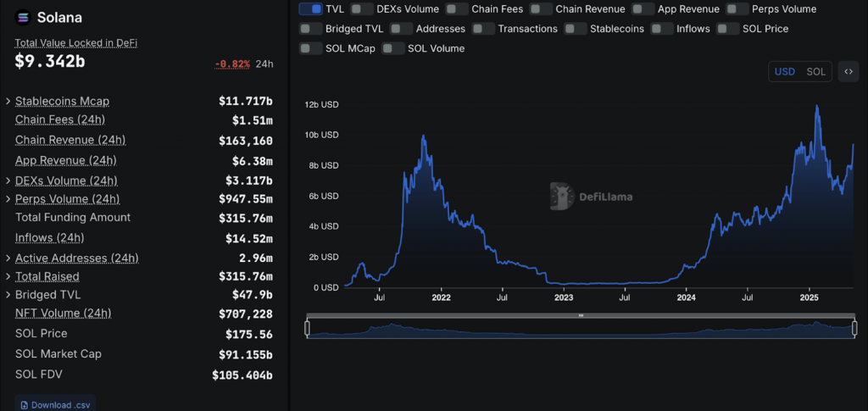
Task: Click the Solana page title
Action: tap(59, 18)
